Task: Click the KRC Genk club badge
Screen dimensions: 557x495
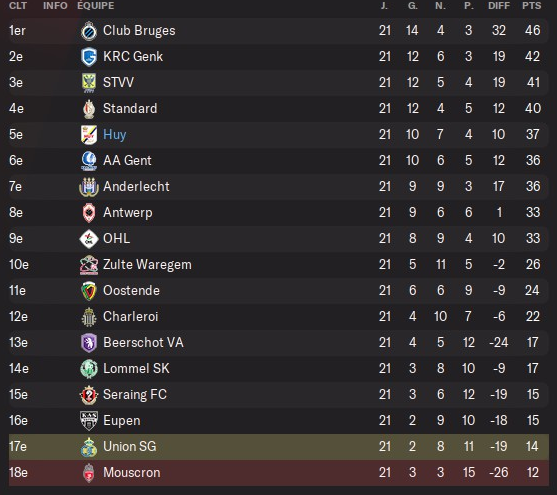Action: point(88,57)
